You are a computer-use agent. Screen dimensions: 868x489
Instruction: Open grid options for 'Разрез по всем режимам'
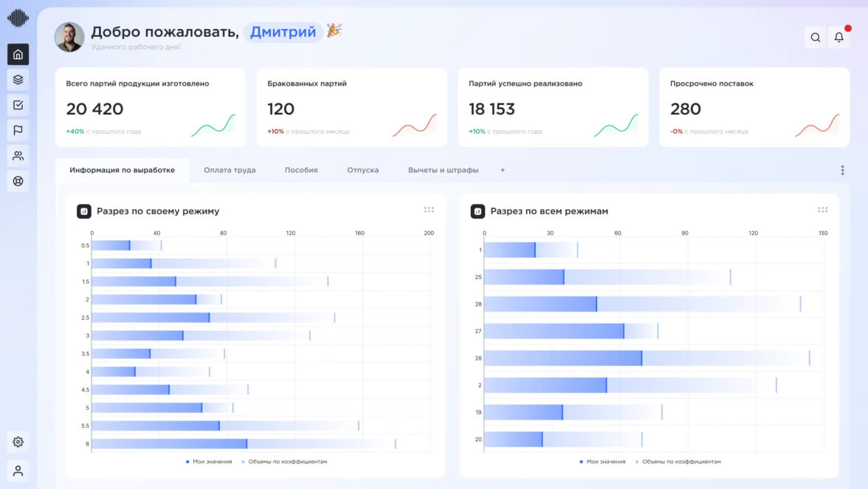click(x=822, y=210)
